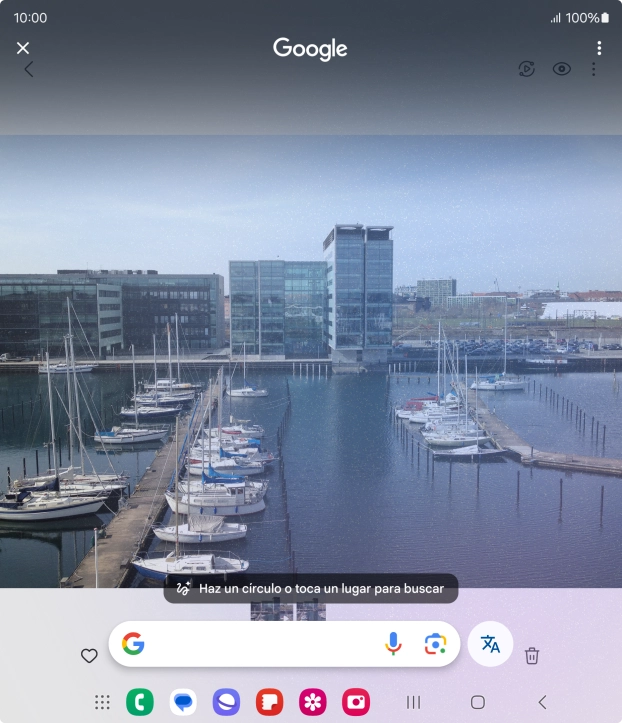Viewport: 622px width, 723px height.
Task: Tap the Google G logo
Action: [x=133, y=644]
